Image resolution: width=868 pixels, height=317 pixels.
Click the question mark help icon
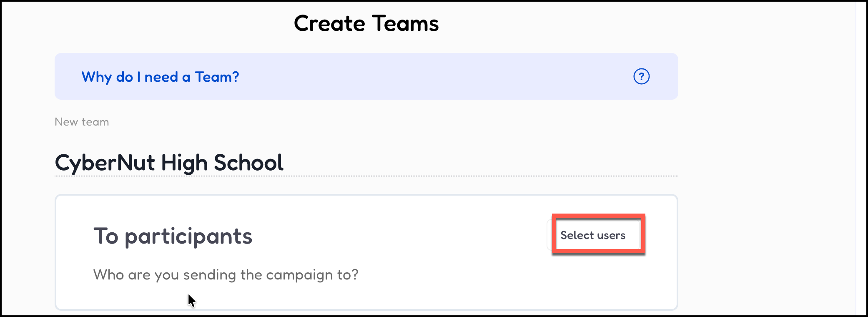[x=641, y=76]
